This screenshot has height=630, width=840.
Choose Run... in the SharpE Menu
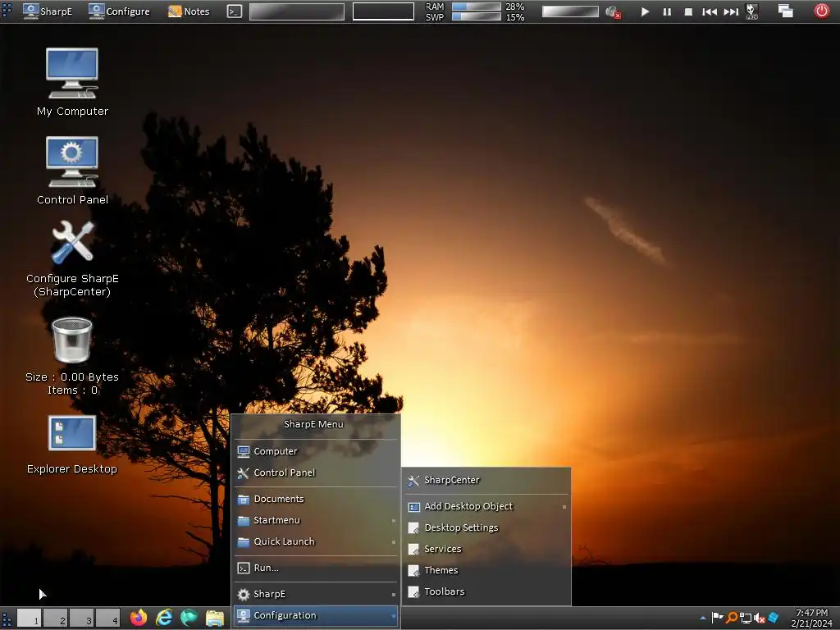click(316, 568)
